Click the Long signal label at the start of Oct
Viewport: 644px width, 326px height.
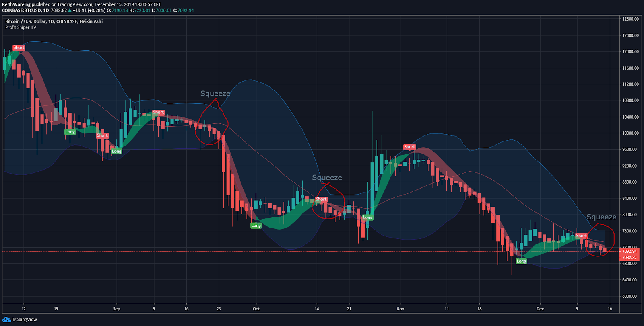click(x=256, y=226)
